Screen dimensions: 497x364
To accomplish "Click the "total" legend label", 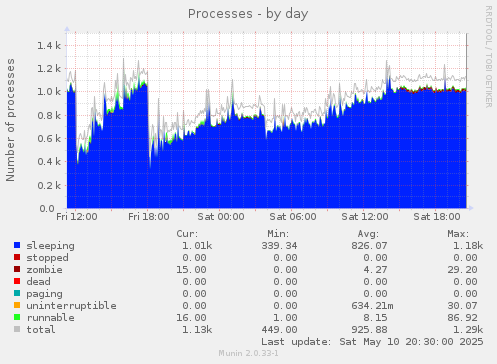I will (41, 330).
